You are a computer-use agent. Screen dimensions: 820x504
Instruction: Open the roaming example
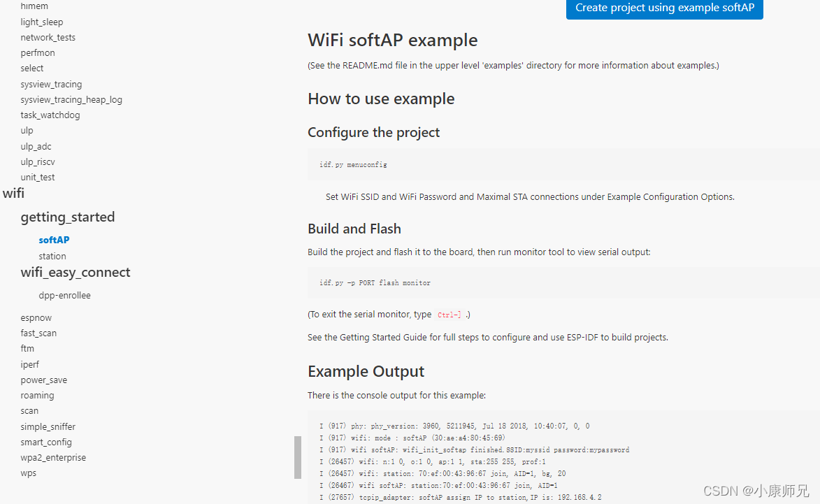click(x=37, y=395)
